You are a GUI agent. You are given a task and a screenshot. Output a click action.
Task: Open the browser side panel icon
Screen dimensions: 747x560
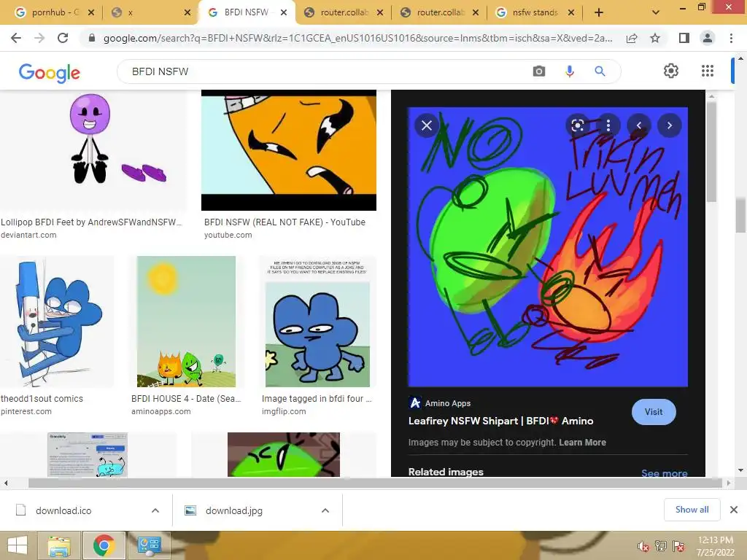point(684,38)
